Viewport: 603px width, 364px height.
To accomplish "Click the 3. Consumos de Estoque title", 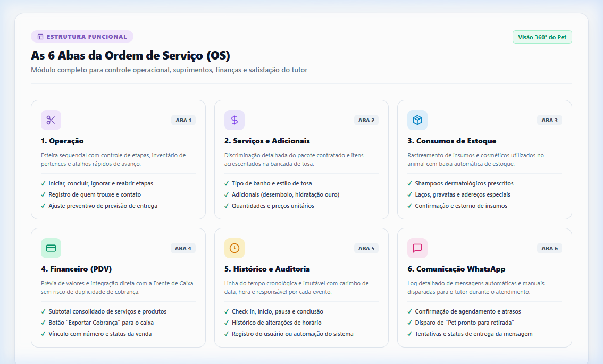I will point(452,141).
